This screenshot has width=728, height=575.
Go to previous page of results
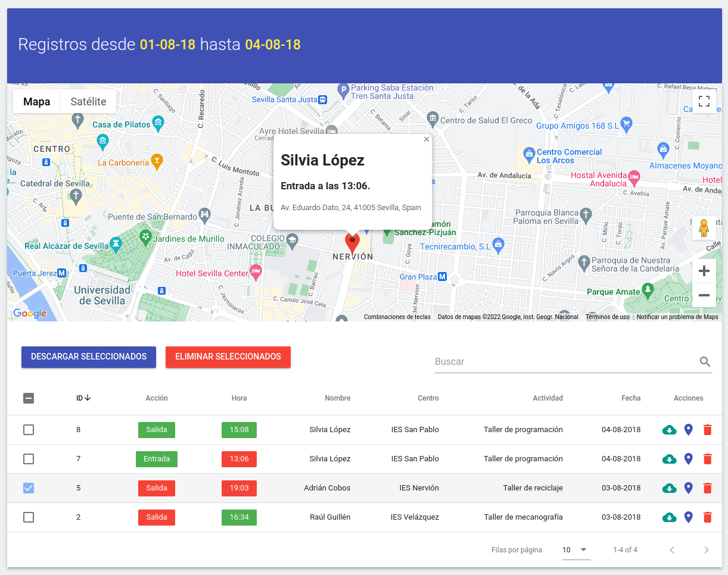pos(672,550)
